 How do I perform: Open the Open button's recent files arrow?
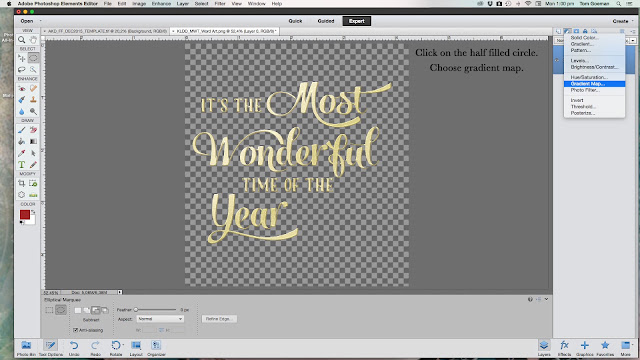coord(40,21)
